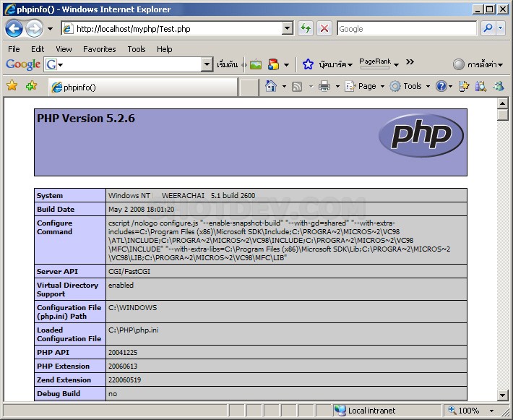
Task: Open the recent pages dropdown next to Forward
Action: 50,29
